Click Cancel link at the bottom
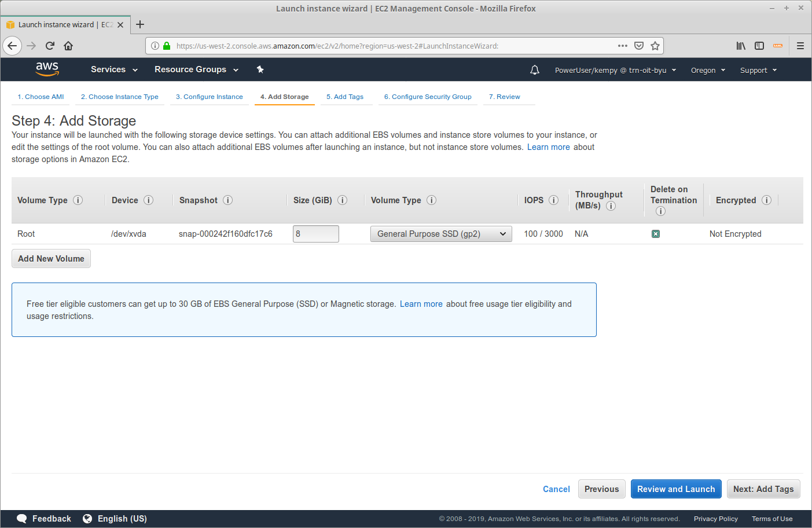The height and width of the screenshot is (528, 812). [x=556, y=489]
